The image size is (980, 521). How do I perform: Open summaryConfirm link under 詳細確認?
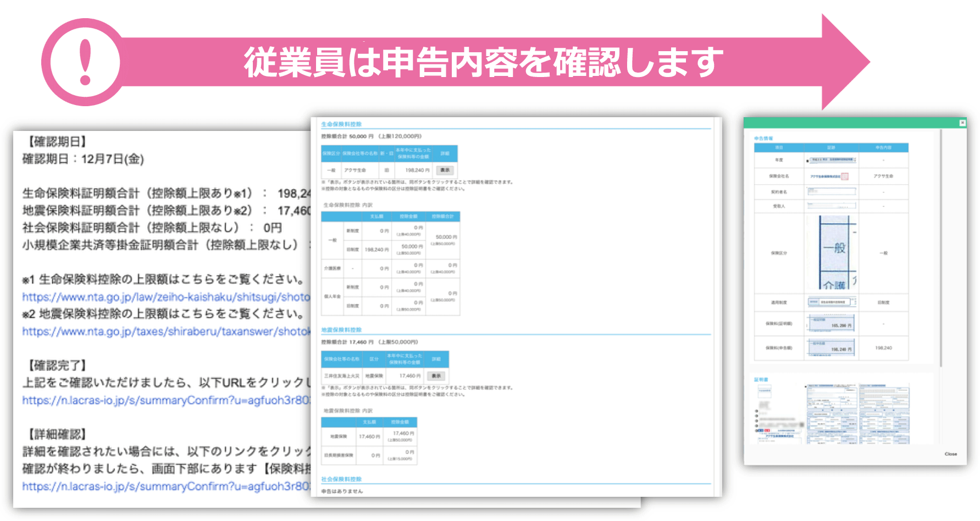(x=166, y=486)
